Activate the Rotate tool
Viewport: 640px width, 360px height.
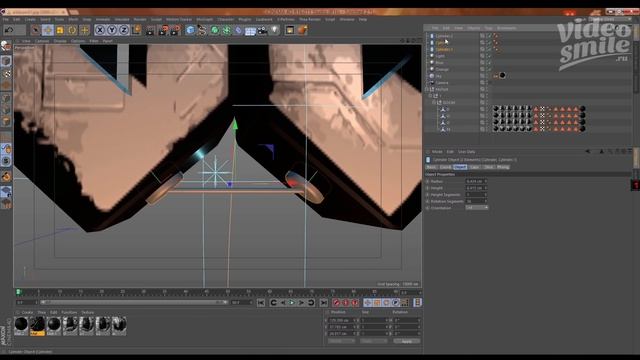click(72, 30)
